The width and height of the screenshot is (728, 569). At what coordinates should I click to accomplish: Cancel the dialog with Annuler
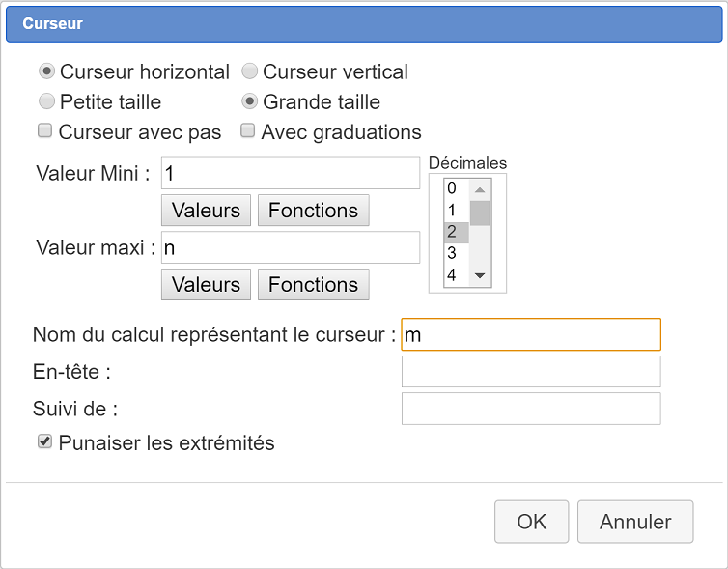point(635,522)
